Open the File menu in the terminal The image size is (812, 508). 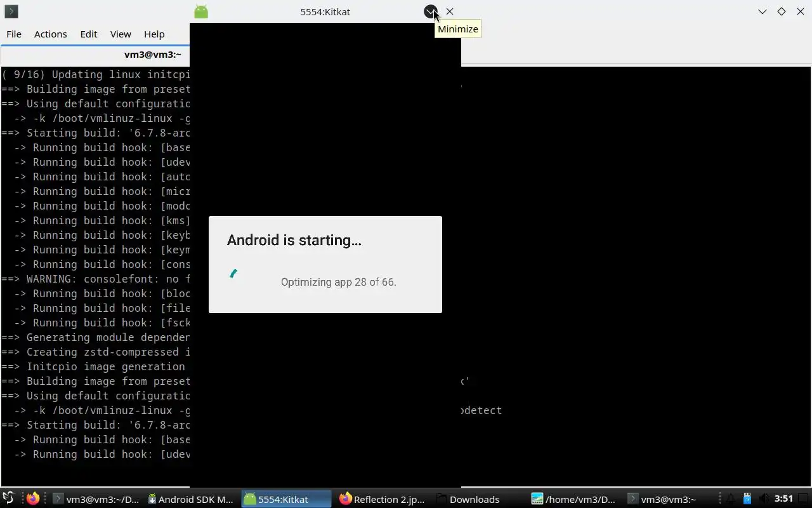[x=14, y=34]
